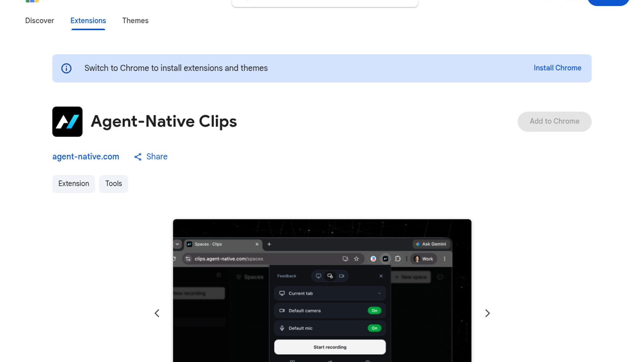Switch to the Themes tab
Screen dimensions: 644x362
(135, 21)
